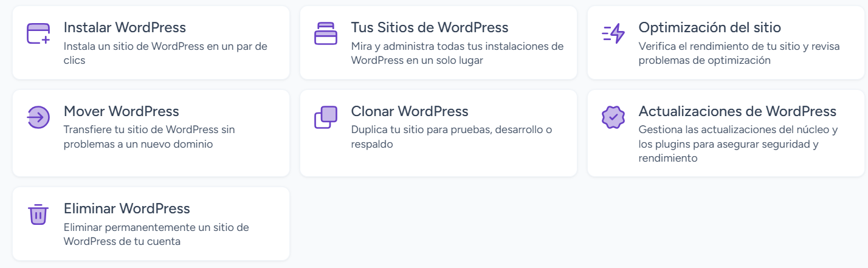The width and height of the screenshot is (868, 268).
Task: Click the description 'Transfiere tu sitio de WordPress sin problemas'
Action: click(x=149, y=137)
